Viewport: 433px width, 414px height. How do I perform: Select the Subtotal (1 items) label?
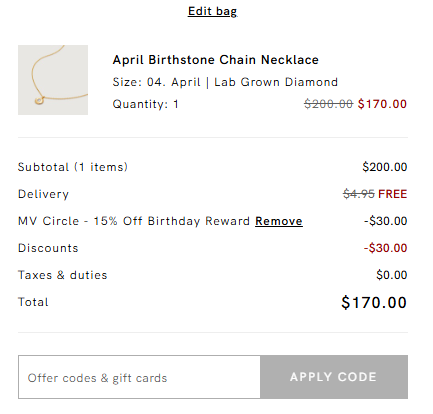[x=73, y=167]
